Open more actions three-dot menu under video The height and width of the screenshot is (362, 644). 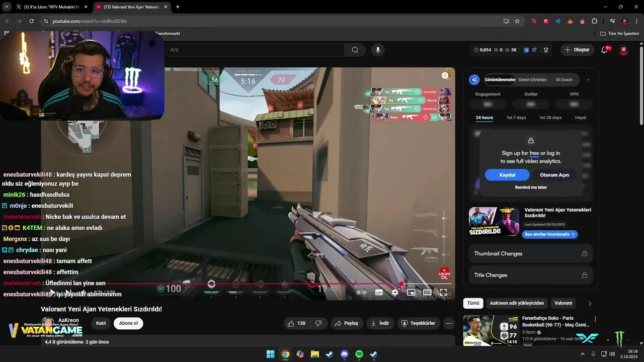449,323
